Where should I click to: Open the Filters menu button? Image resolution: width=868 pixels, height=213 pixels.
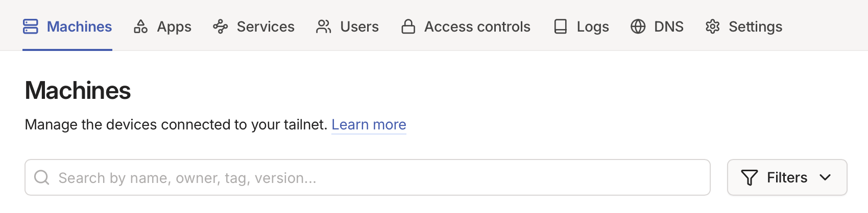787,177
